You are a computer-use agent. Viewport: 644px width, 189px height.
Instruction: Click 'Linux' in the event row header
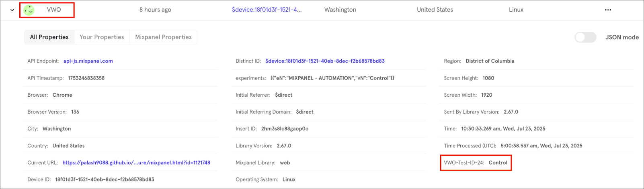tap(516, 10)
